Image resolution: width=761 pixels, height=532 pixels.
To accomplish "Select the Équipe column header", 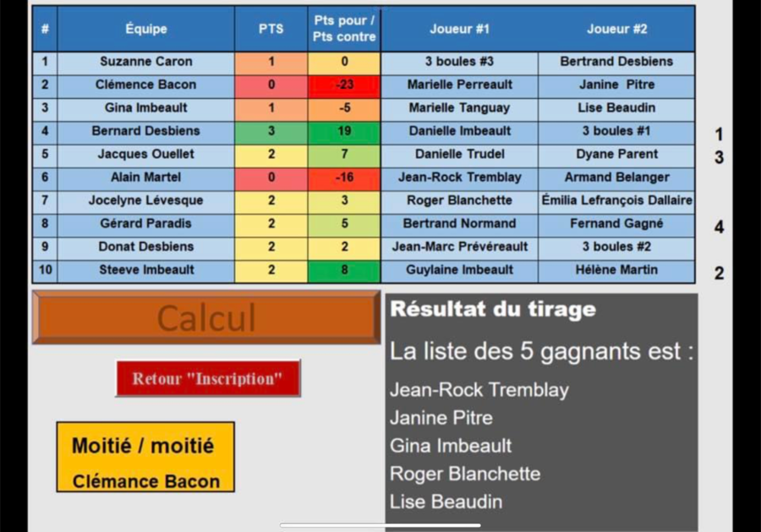I will pyautogui.click(x=146, y=29).
